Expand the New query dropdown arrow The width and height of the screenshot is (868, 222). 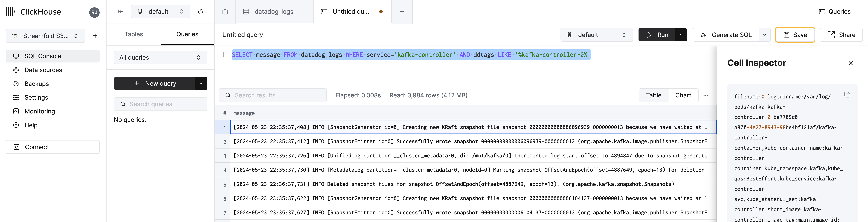click(201, 84)
